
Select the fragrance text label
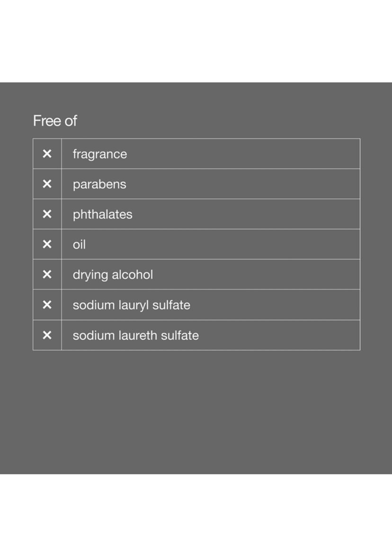point(100,155)
